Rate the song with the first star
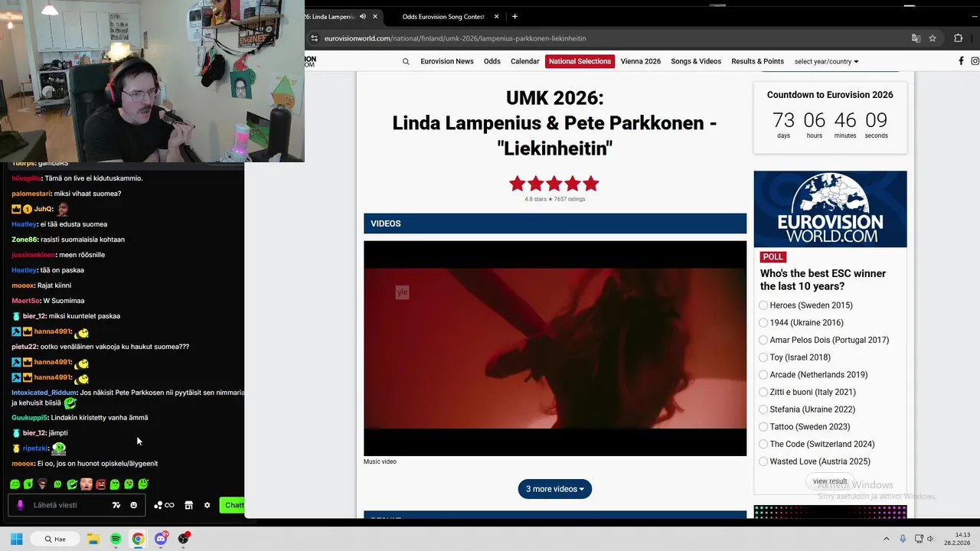Screen dimensions: 980x551 (518, 184)
